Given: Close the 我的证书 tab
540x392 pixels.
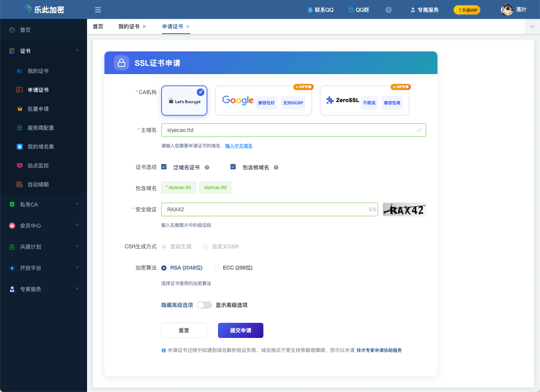Looking at the screenshot, I should [144, 26].
